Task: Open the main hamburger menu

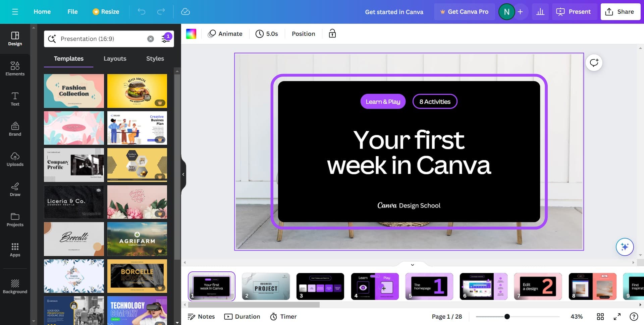Action: coord(15,12)
